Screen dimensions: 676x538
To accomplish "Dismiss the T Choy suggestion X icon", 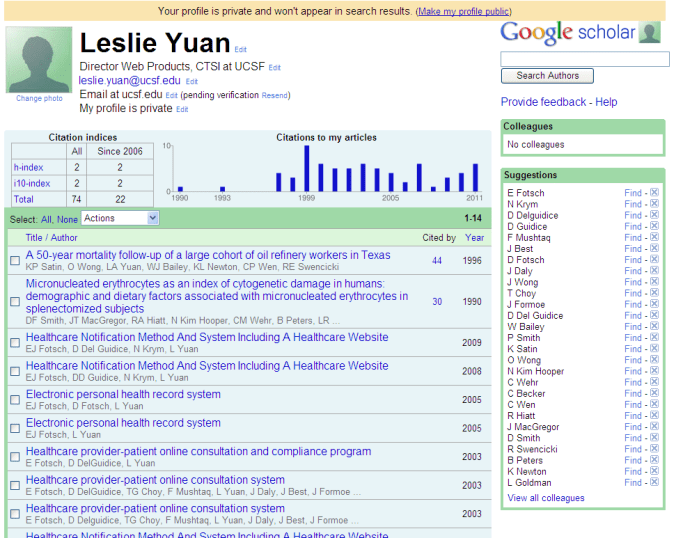I will (655, 293).
